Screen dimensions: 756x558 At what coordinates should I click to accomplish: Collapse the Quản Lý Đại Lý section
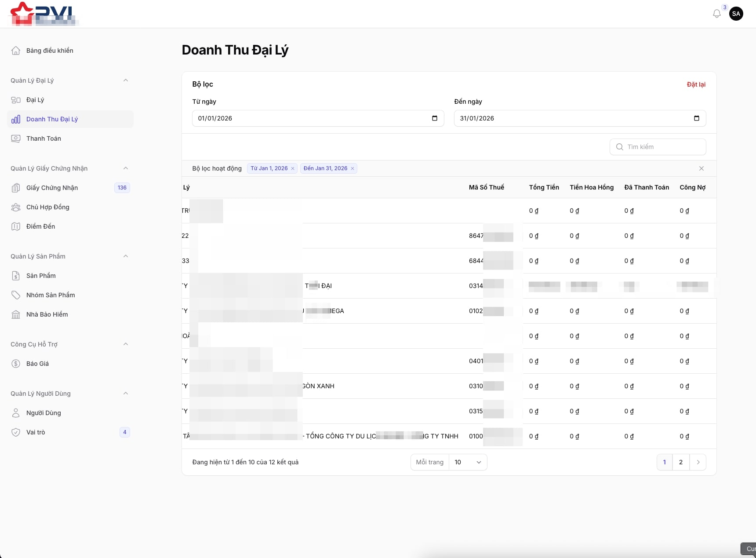click(126, 80)
